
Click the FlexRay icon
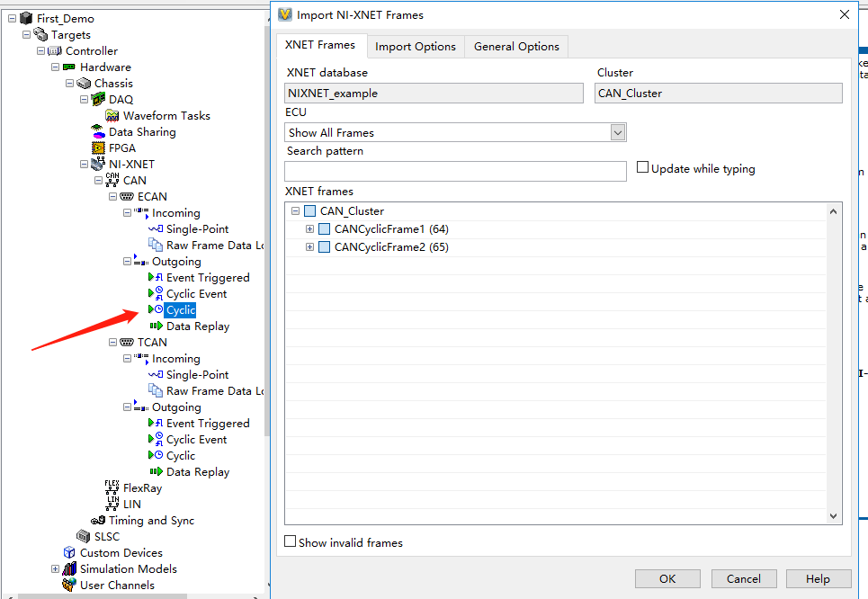pyautogui.click(x=112, y=487)
